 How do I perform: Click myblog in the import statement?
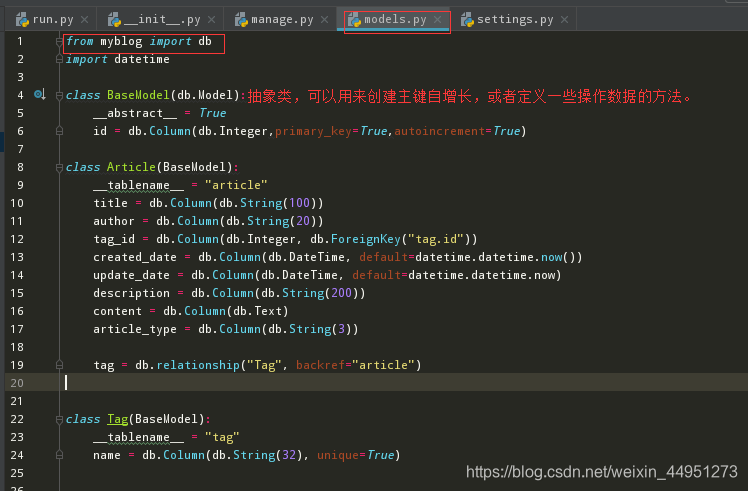(x=121, y=42)
